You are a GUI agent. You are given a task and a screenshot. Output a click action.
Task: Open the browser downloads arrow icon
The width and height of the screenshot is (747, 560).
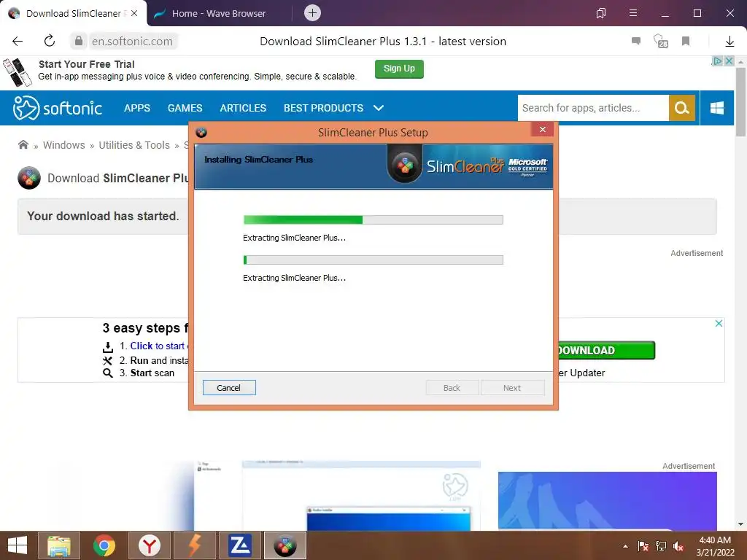pyautogui.click(x=729, y=42)
